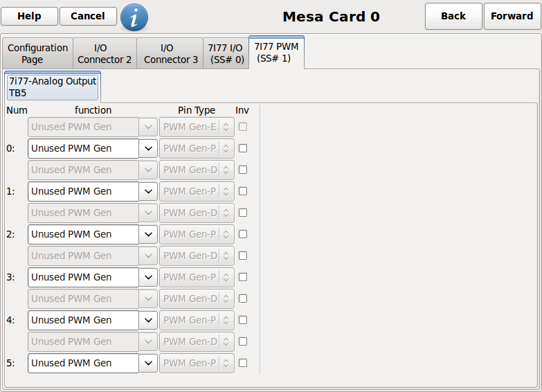Click function text field for output 3
The image size is (542, 392).
(x=83, y=277)
